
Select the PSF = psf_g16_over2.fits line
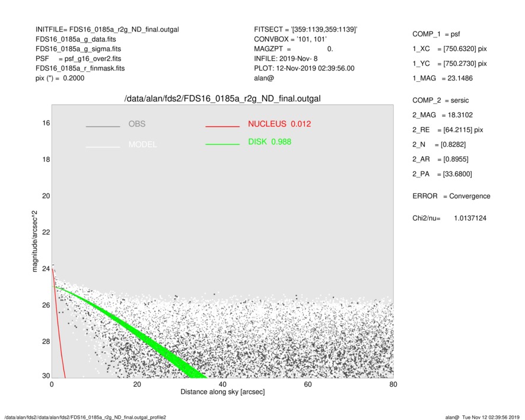tap(78, 59)
